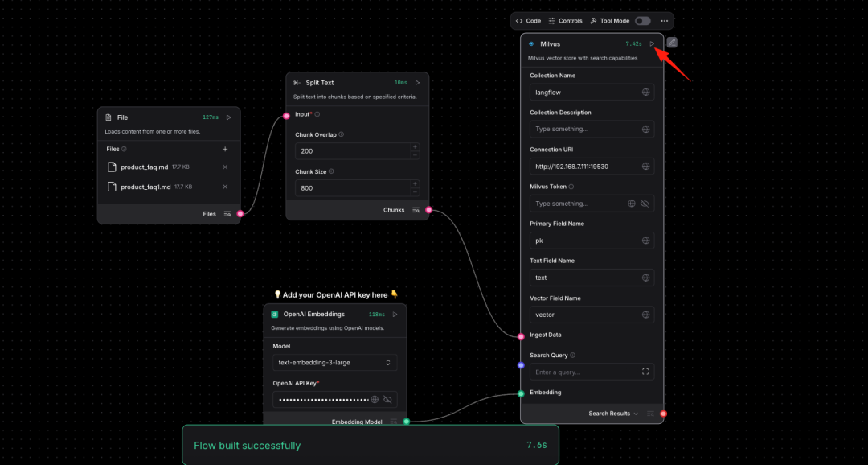Click the Milvus eye icon
This screenshot has height=465, width=868.
(531, 43)
